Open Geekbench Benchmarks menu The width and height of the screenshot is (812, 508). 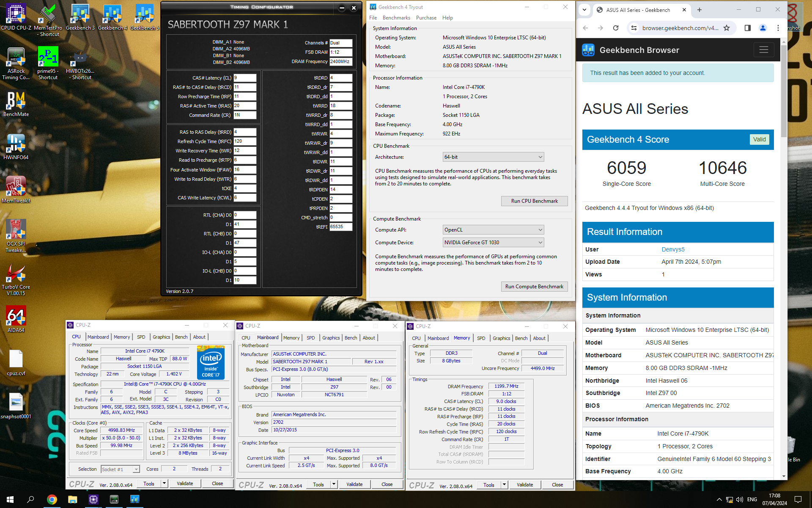click(396, 18)
